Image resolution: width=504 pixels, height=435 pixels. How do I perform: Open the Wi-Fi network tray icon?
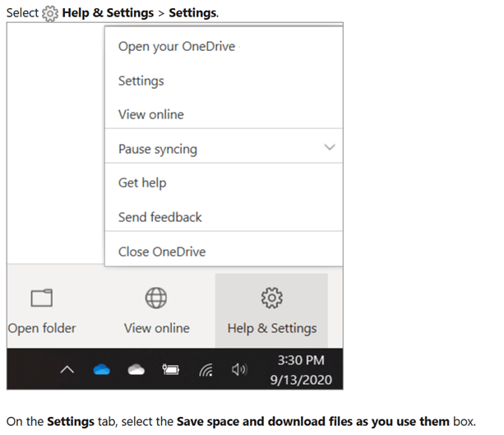click(x=206, y=370)
